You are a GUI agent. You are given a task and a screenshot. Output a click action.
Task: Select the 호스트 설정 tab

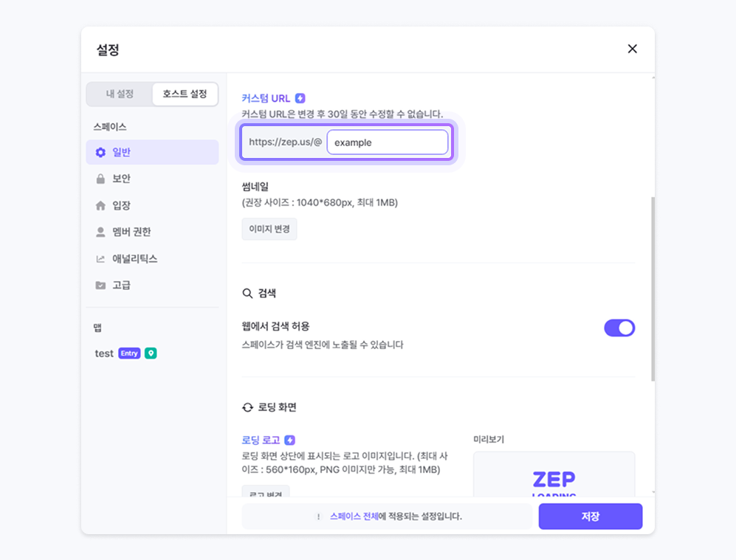pos(185,94)
